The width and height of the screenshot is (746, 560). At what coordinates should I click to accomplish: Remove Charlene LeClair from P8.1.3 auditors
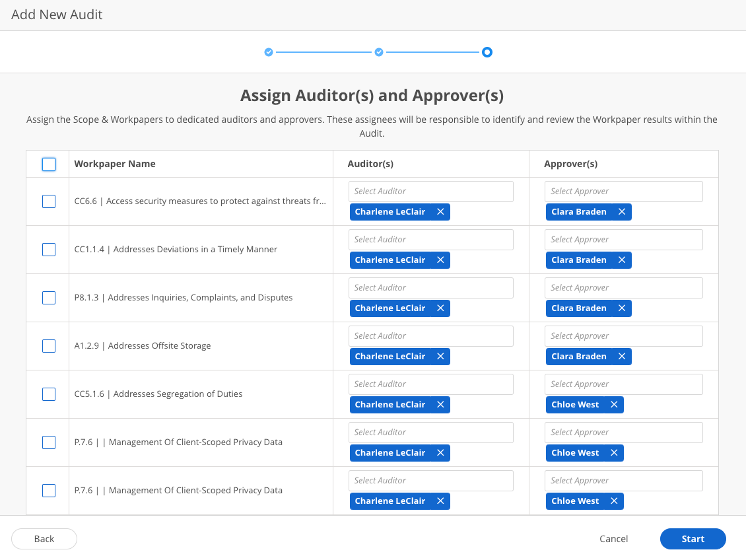point(440,308)
